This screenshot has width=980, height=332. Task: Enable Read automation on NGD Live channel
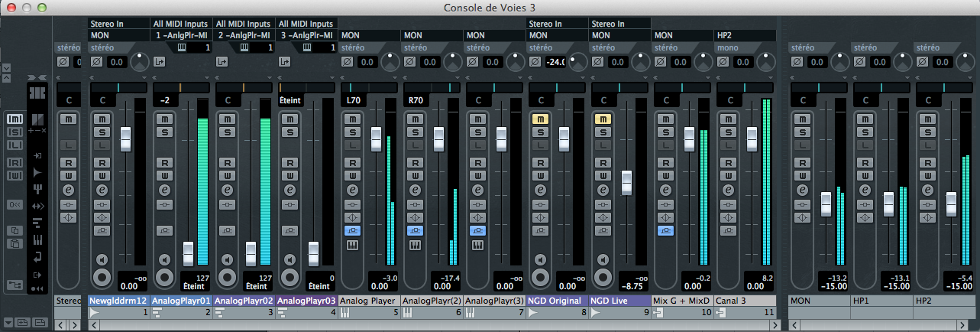pyautogui.click(x=602, y=162)
